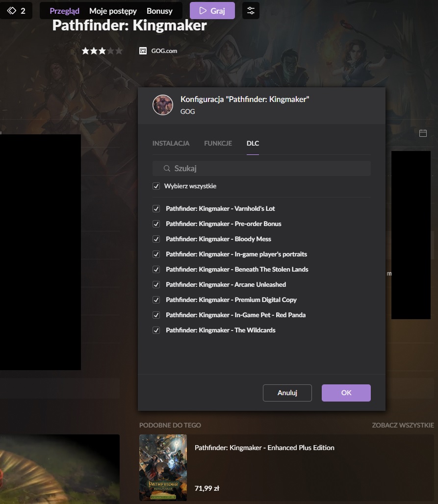This screenshot has width=438, height=504.
Task: Open the Przegląd tab
Action: click(64, 11)
